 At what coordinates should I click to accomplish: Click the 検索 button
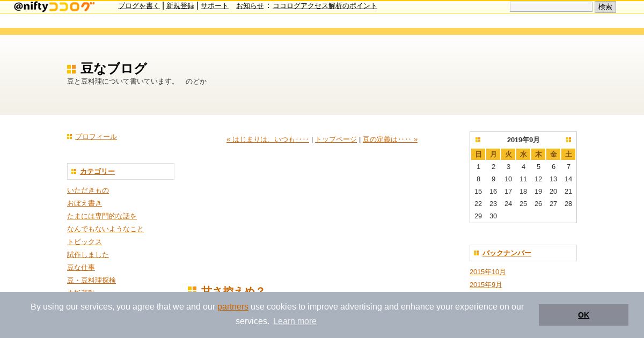pyautogui.click(x=605, y=7)
